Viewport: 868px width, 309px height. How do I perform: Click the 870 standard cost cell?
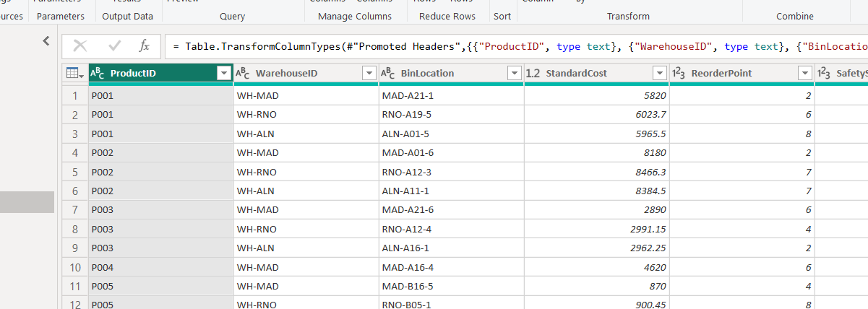596,286
